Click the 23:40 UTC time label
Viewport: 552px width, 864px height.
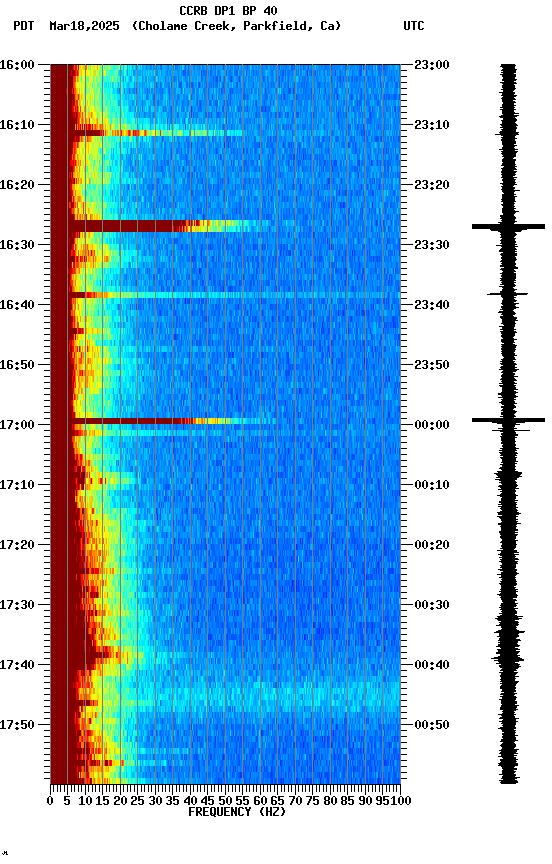[432, 305]
